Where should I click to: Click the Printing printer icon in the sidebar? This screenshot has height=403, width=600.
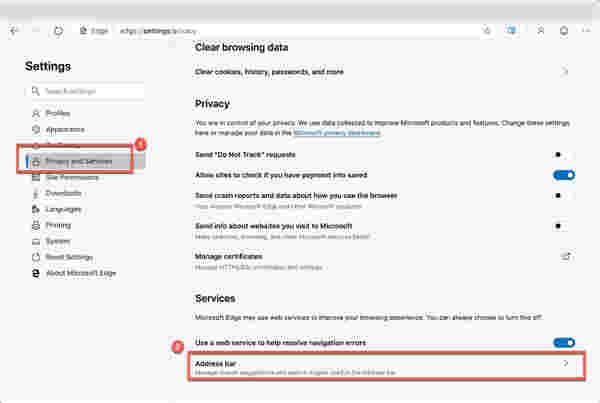(37, 225)
